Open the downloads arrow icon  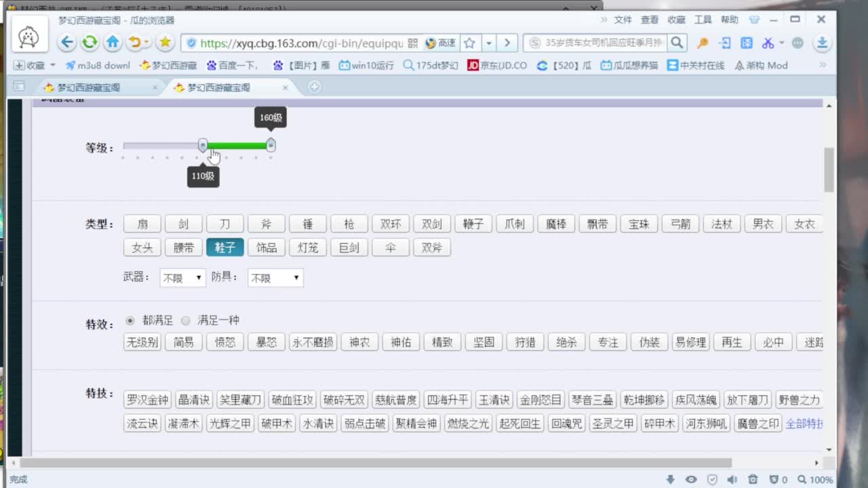pyautogui.click(x=822, y=43)
